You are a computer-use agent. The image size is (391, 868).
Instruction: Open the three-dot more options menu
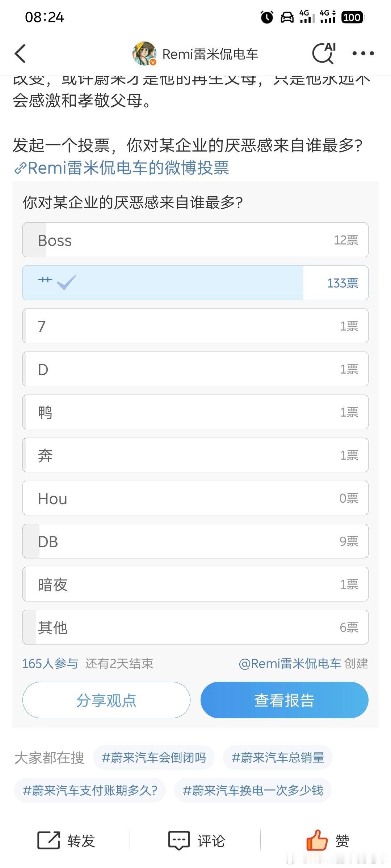click(363, 54)
